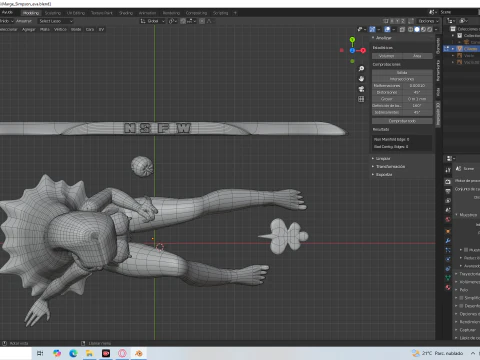Open the Object Constraints properties tab
Image resolution: width=480 pixels, height=360 pixels.
448,268
